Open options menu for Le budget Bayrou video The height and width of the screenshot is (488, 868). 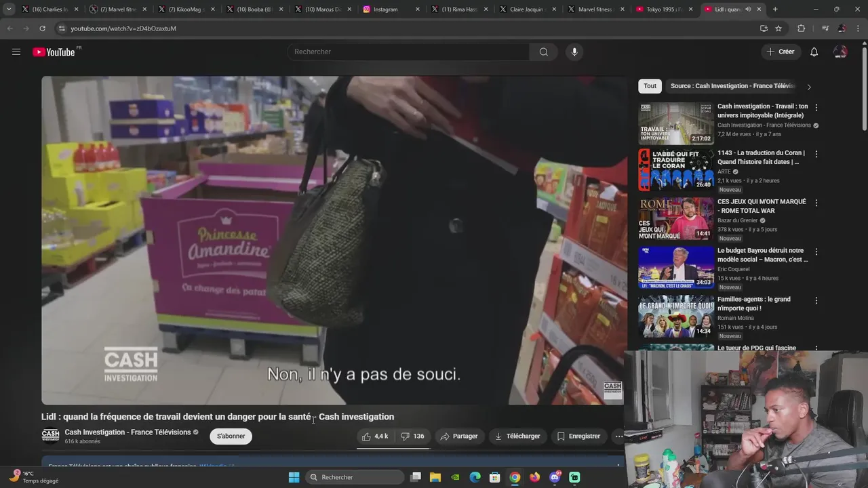[x=816, y=251]
